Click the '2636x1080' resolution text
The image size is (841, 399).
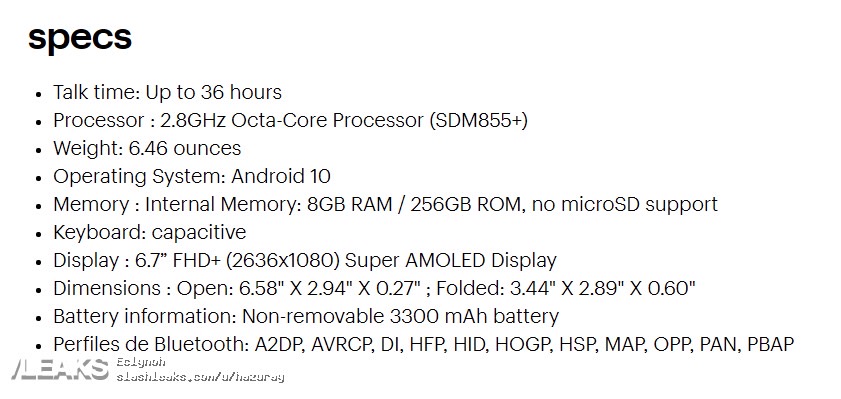click(x=283, y=260)
